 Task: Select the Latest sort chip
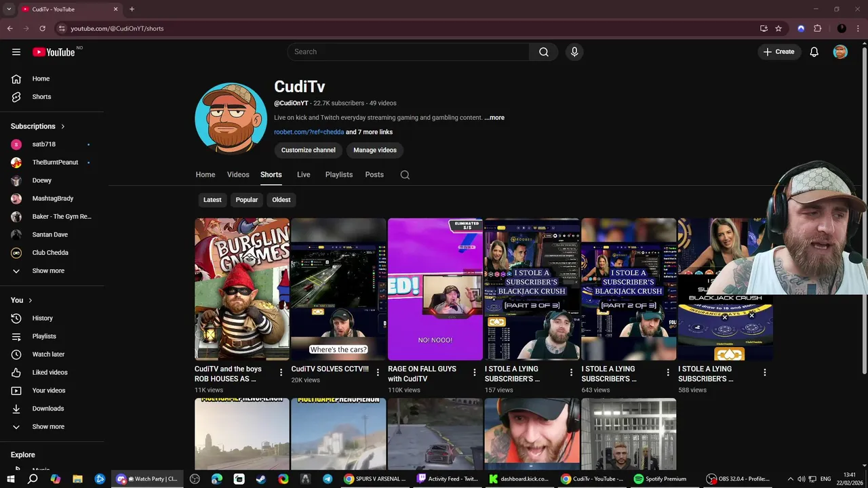(212, 200)
